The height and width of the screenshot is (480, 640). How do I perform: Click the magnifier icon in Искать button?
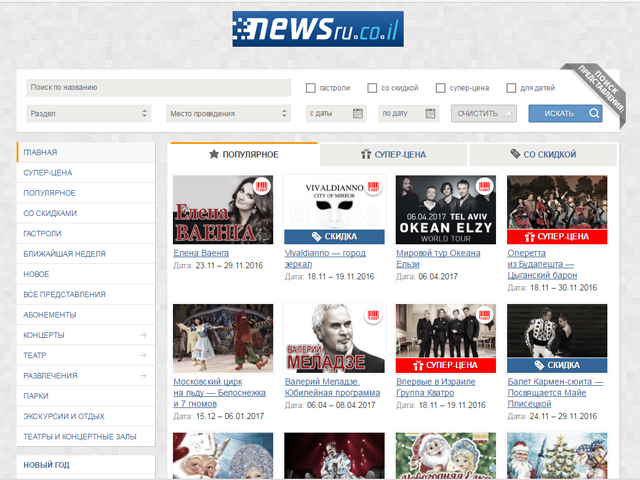pos(594,113)
